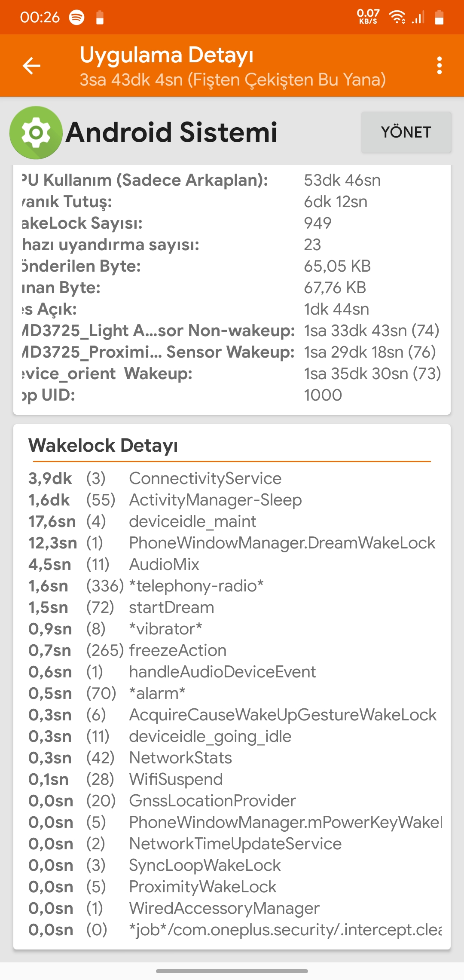Tap the network speed KB/S indicator

[368, 17]
